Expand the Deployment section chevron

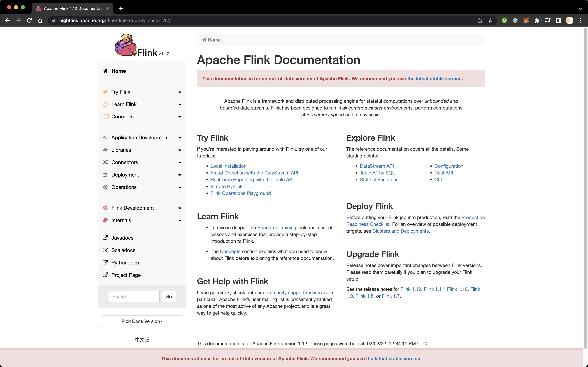(x=180, y=175)
